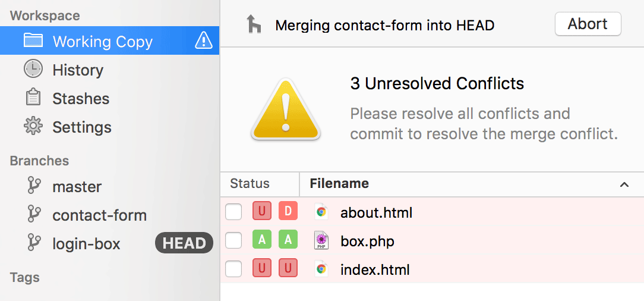Click the branch icon beside contact-form

coord(34,215)
